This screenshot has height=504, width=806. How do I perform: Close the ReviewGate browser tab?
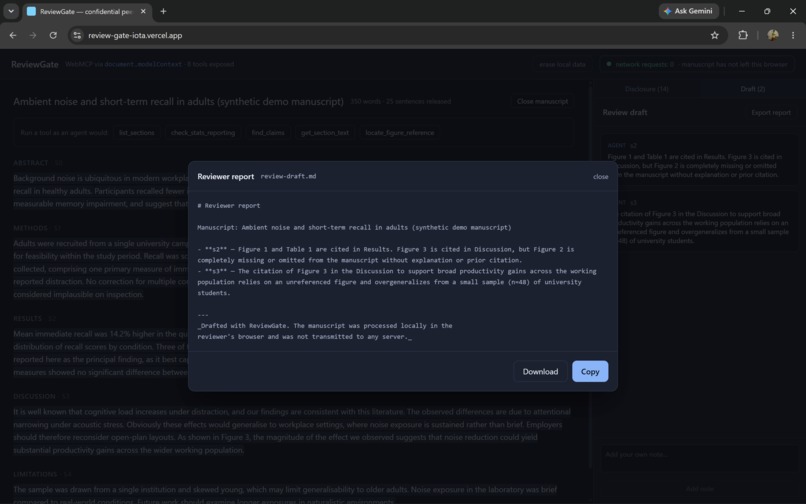coord(143,11)
